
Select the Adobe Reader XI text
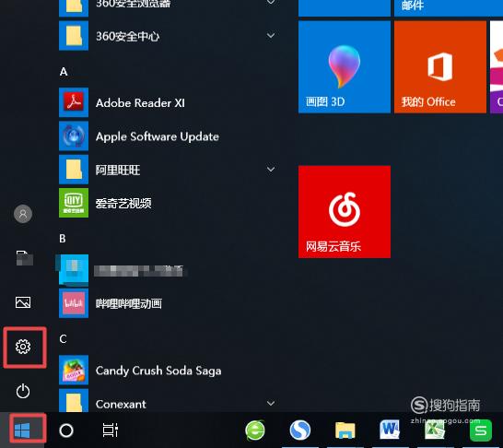(x=140, y=103)
